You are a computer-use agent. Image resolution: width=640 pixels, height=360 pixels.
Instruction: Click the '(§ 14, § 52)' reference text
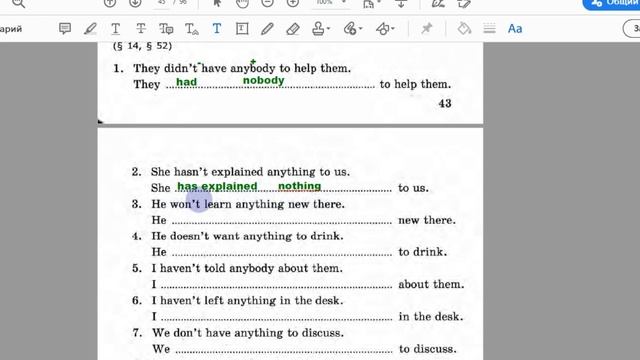pyautogui.click(x=142, y=46)
